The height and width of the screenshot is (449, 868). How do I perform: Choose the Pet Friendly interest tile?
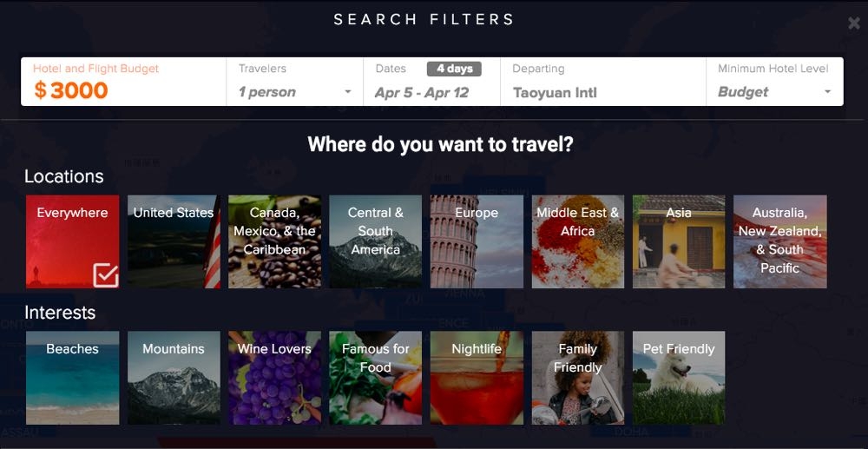[x=679, y=378]
